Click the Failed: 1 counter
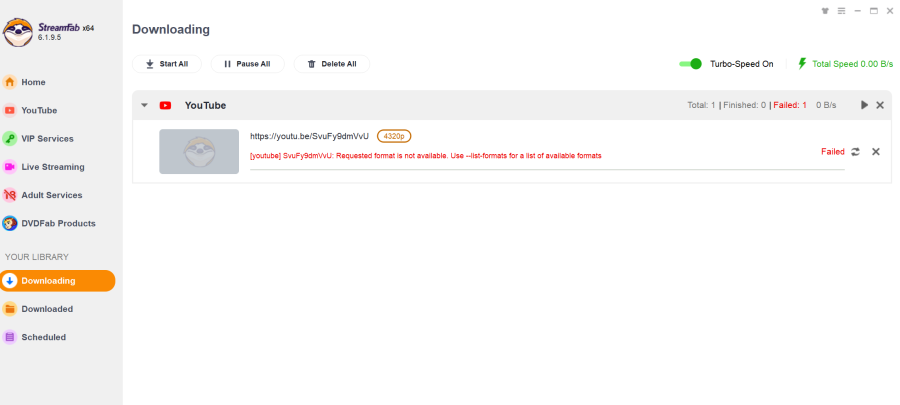 790,106
